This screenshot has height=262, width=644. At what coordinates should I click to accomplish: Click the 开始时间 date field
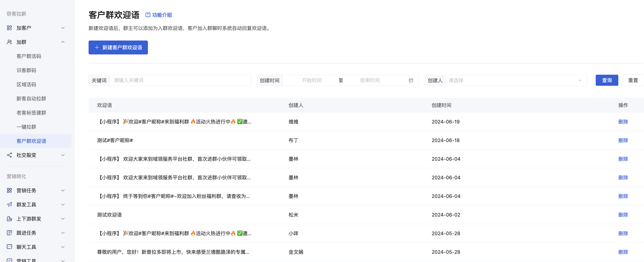coord(311,80)
